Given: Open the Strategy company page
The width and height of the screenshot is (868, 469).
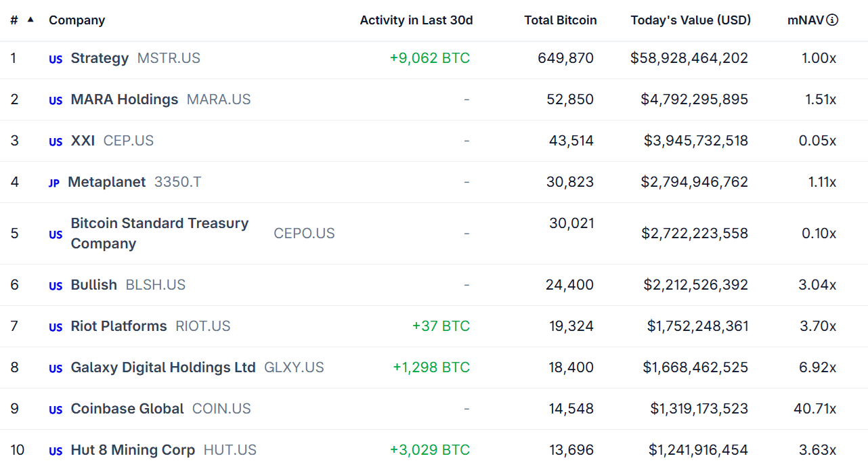Looking at the screenshot, I should (x=100, y=58).
